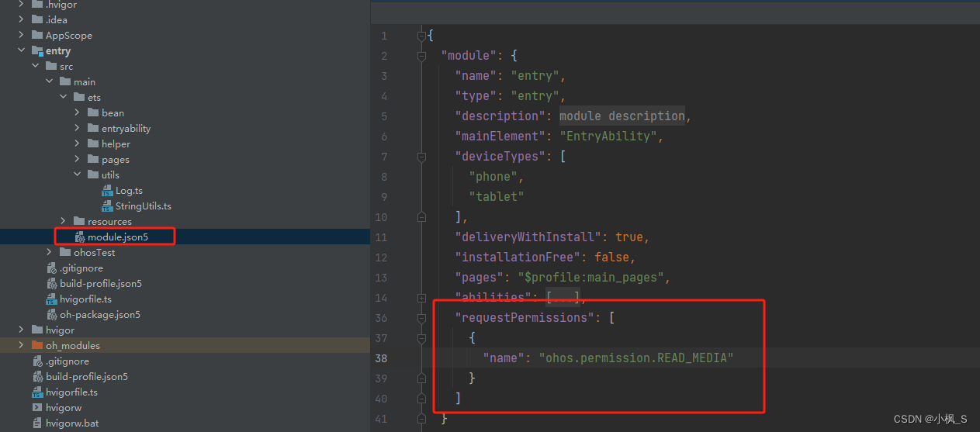
Task: Fold the "requestPermissions" array at line 36
Action: [421, 317]
